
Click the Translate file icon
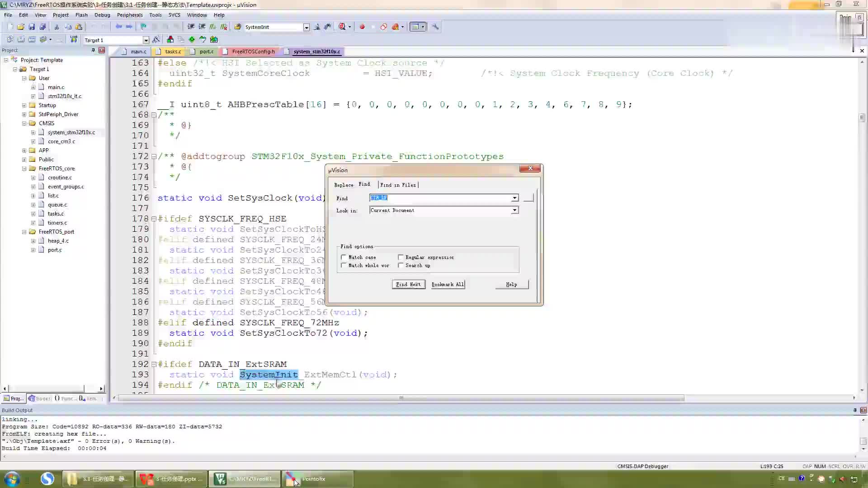(10, 39)
